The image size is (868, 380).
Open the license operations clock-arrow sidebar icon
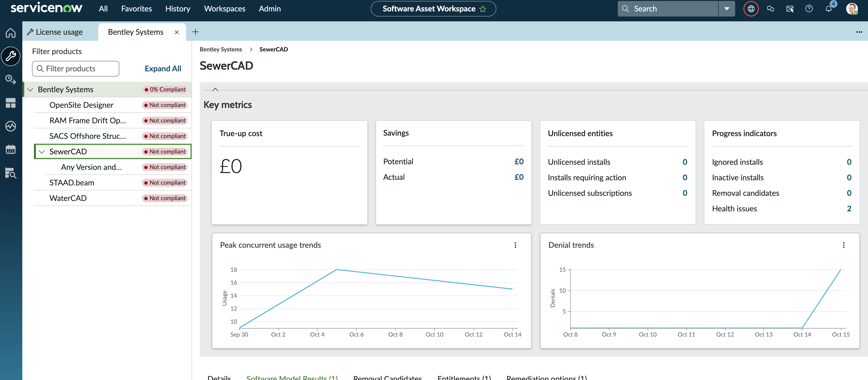11,80
